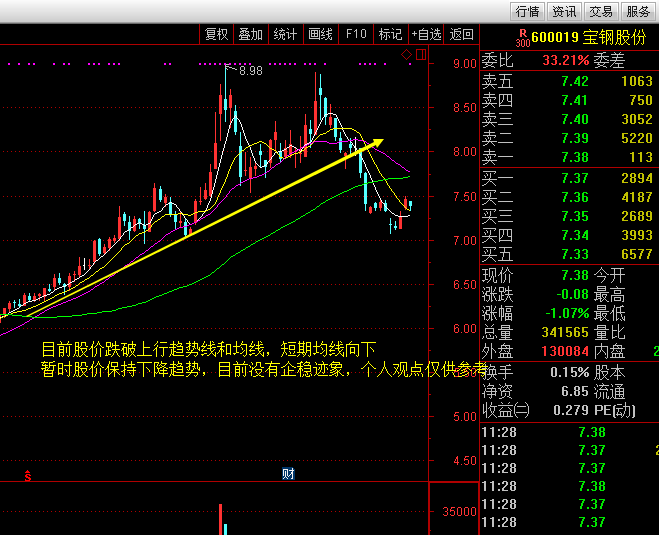Click the first 11:28 trade tick row
This screenshot has width=659, height=535.
pos(569,432)
